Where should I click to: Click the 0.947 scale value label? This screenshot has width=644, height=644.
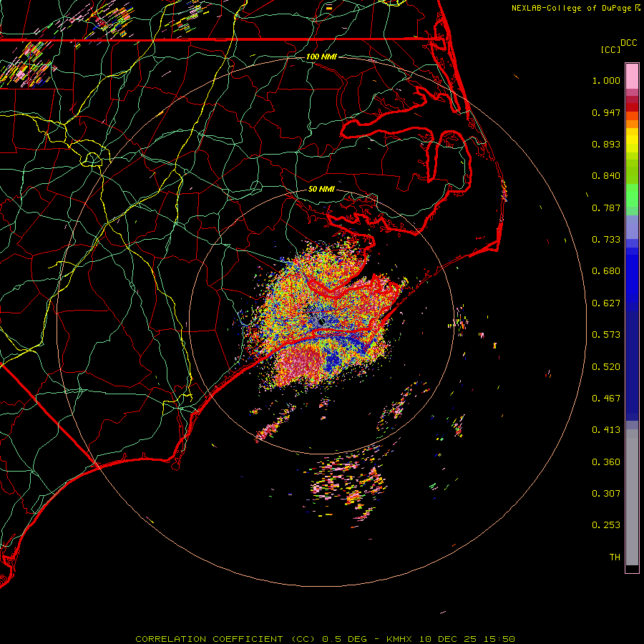(x=606, y=112)
